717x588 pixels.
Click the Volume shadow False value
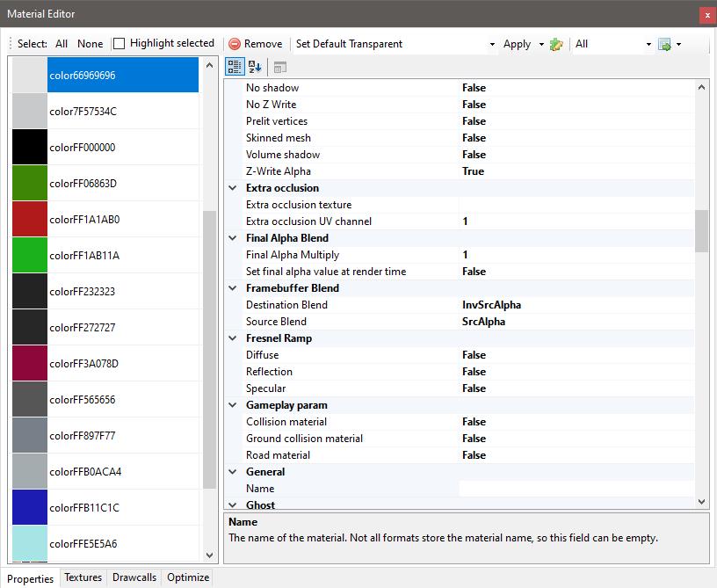coord(474,155)
